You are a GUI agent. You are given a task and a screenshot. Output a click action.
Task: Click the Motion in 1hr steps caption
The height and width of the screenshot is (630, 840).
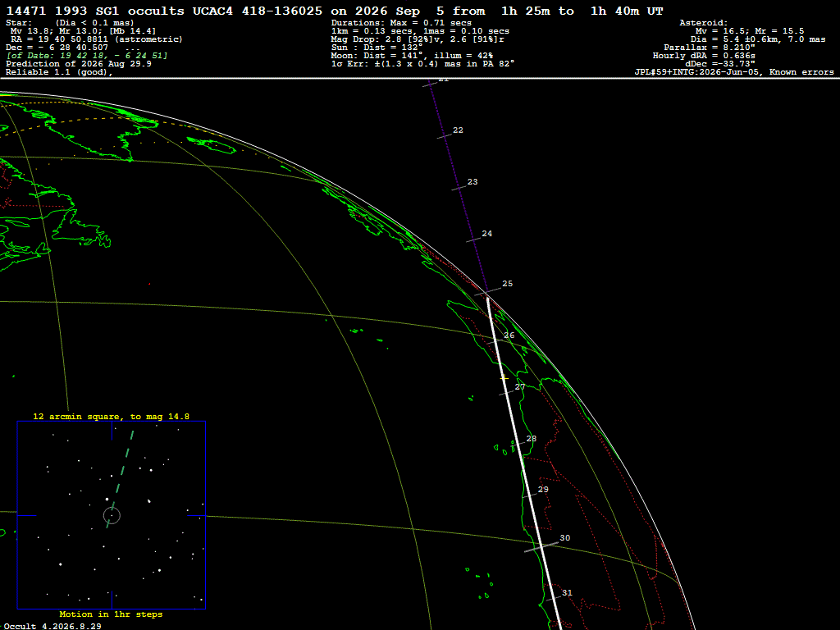tap(111, 614)
